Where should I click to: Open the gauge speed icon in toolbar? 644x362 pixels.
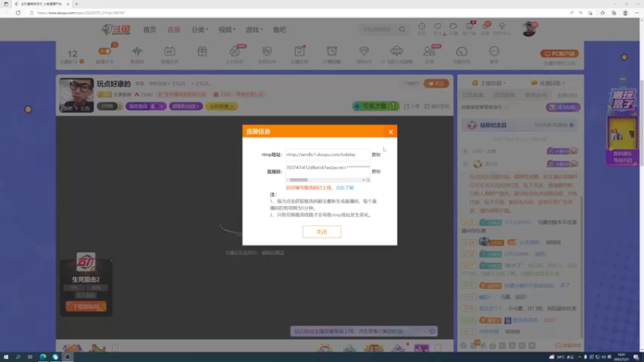[461, 51]
